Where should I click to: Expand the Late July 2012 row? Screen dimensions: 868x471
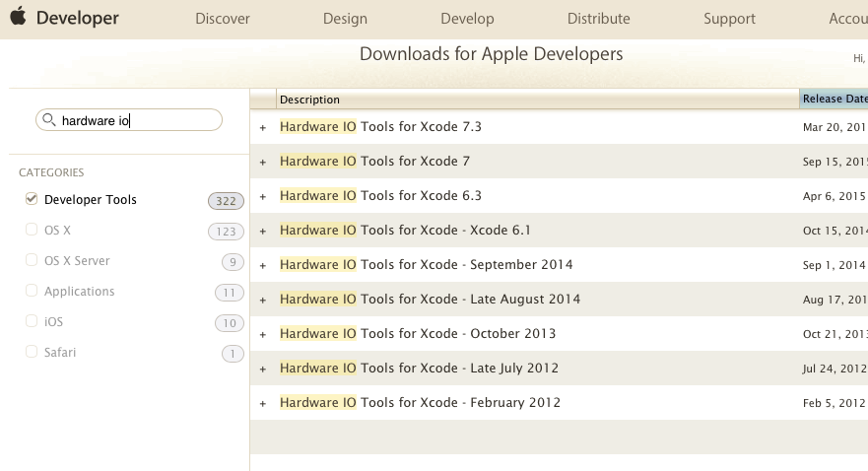263,370
